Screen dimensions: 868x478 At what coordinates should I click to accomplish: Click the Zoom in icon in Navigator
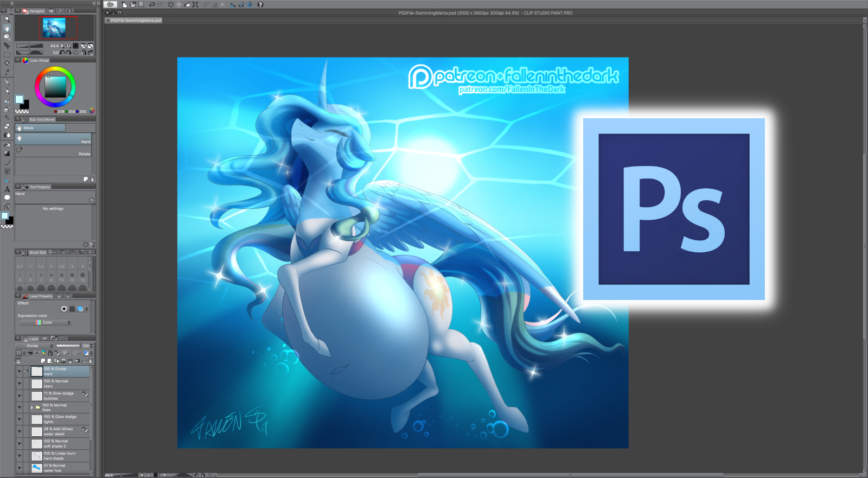(x=68, y=46)
